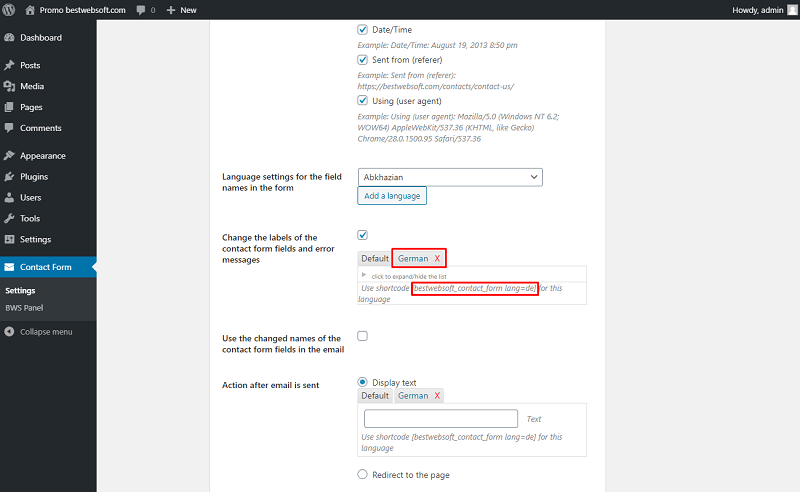The image size is (800, 492).
Task: Click the Contact Form envelope icon
Action: click(x=9, y=266)
